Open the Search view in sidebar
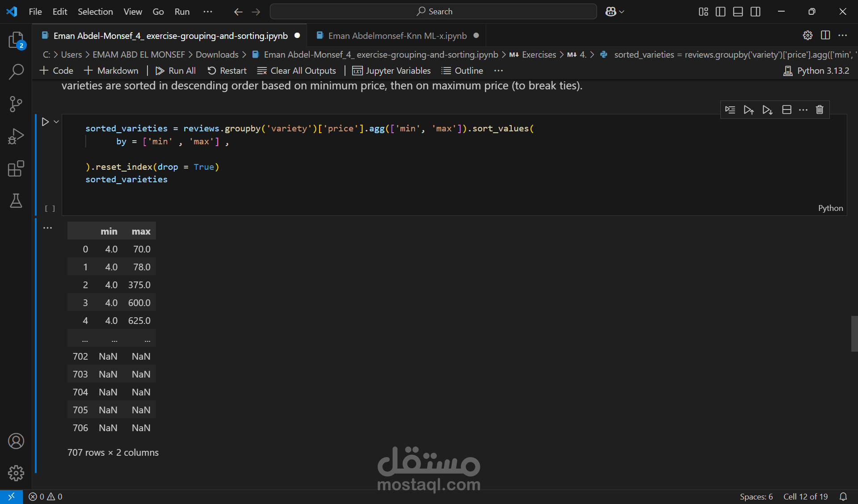 coord(16,71)
